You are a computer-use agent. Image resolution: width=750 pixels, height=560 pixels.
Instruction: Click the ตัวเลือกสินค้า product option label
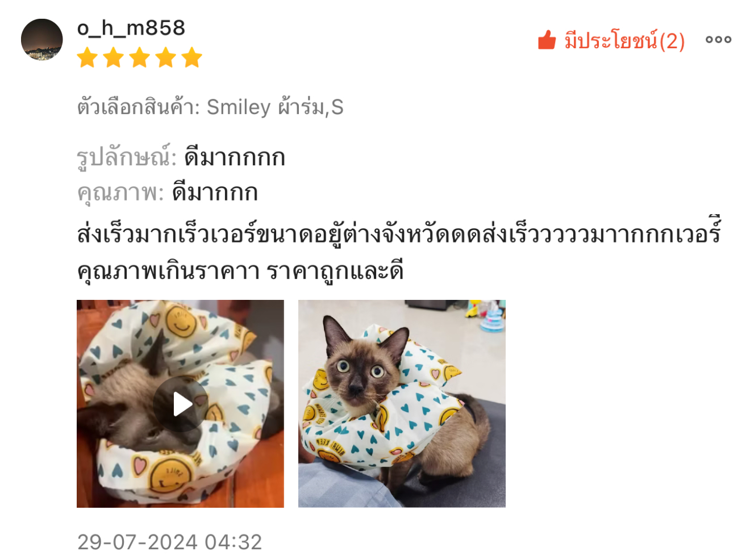(x=138, y=107)
